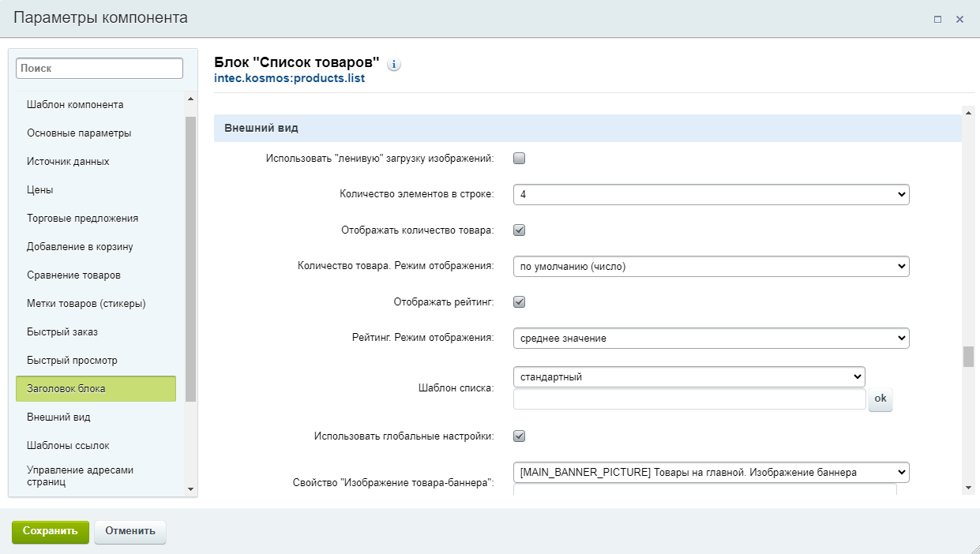The height and width of the screenshot is (554, 980).
Task: Click the 'Блок "Список товаров"' title
Action: point(297,62)
